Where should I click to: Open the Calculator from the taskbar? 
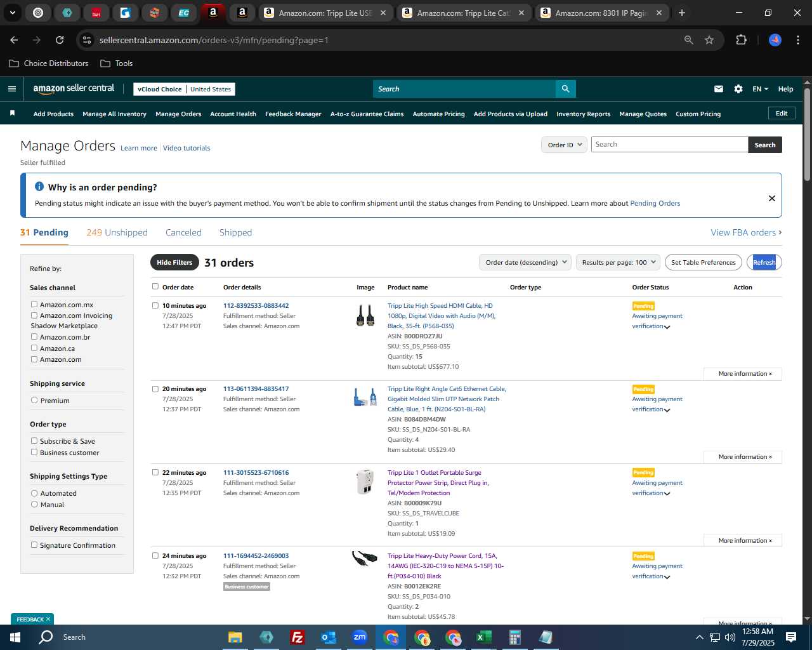point(514,637)
